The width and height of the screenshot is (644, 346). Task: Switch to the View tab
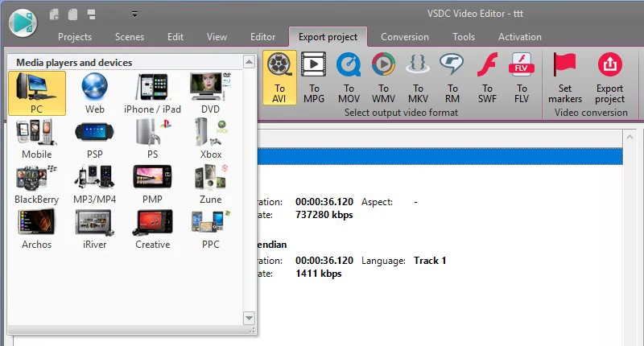point(217,37)
